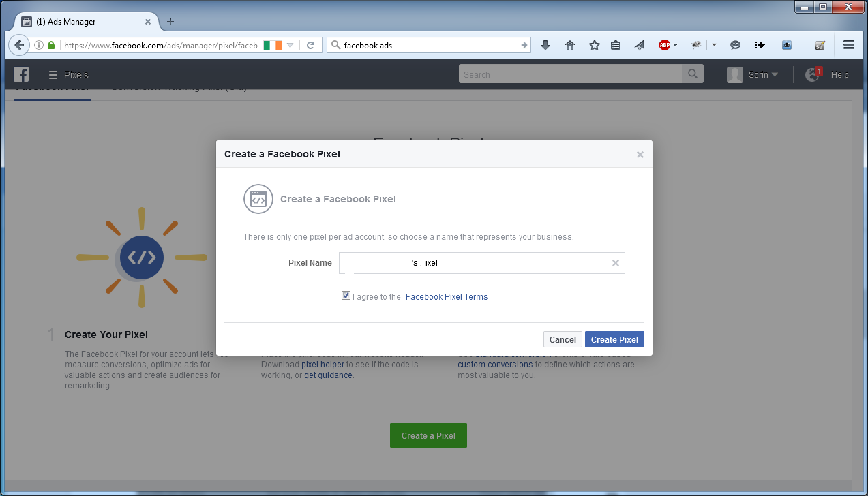The height and width of the screenshot is (496, 868).
Task: Click into the Pixel Name field
Action: point(481,263)
